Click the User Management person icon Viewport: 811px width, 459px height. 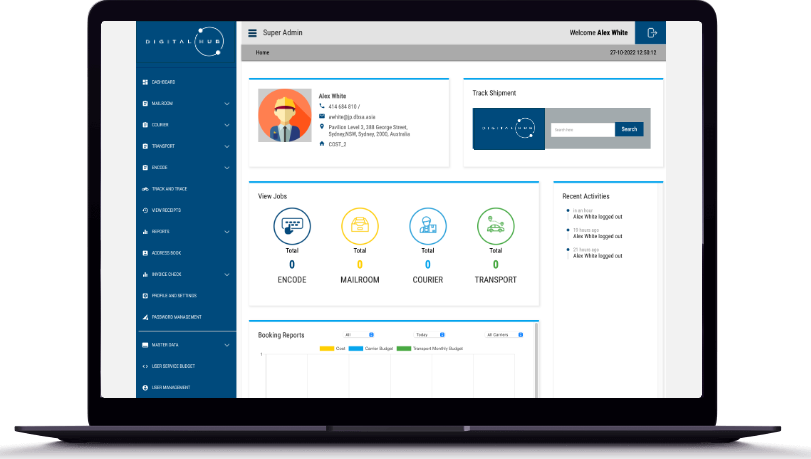tap(145, 388)
